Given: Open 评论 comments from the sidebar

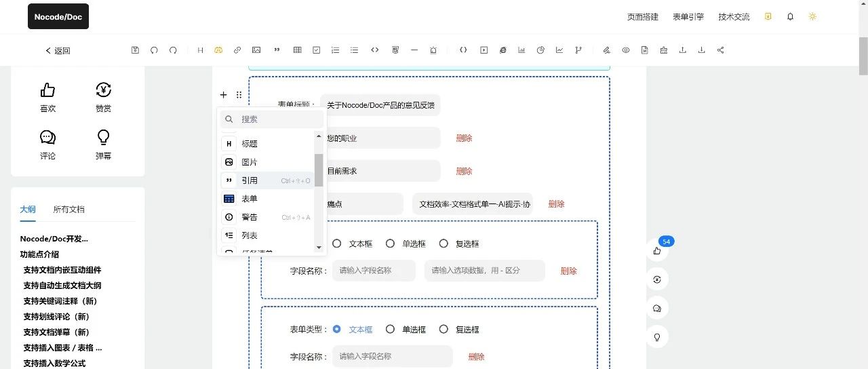Looking at the screenshot, I should pyautogui.click(x=47, y=138).
